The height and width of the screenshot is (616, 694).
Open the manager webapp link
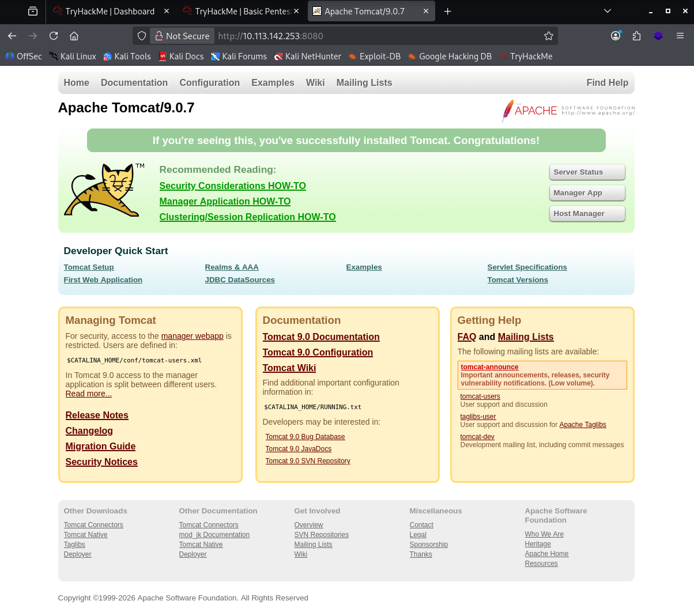click(x=192, y=336)
